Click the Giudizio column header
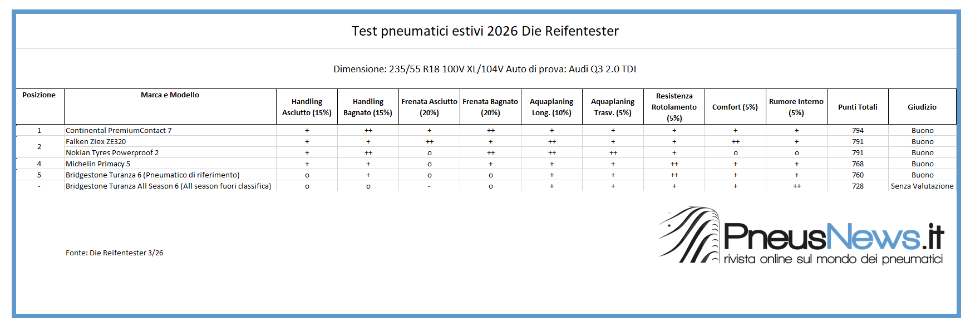Image resolution: width=980 pixels, height=336 pixels. tap(922, 107)
